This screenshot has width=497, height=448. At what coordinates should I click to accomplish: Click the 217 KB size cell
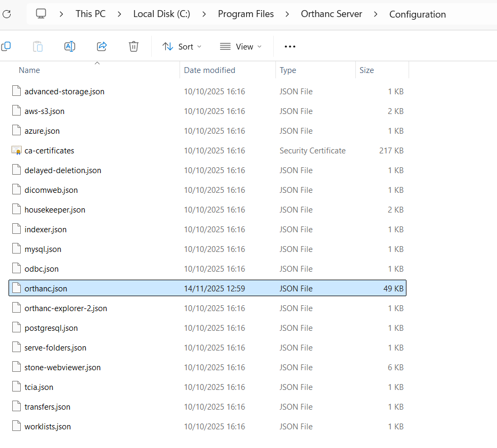pos(391,151)
